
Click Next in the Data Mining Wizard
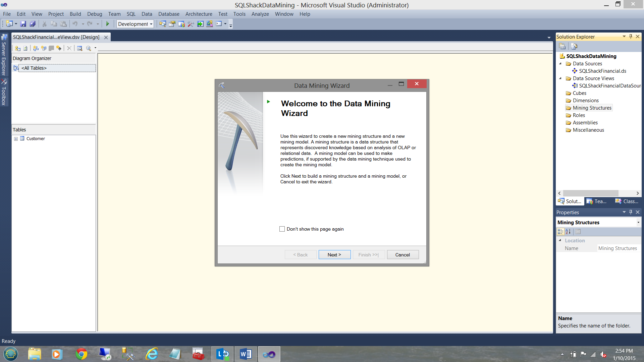point(334,255)
